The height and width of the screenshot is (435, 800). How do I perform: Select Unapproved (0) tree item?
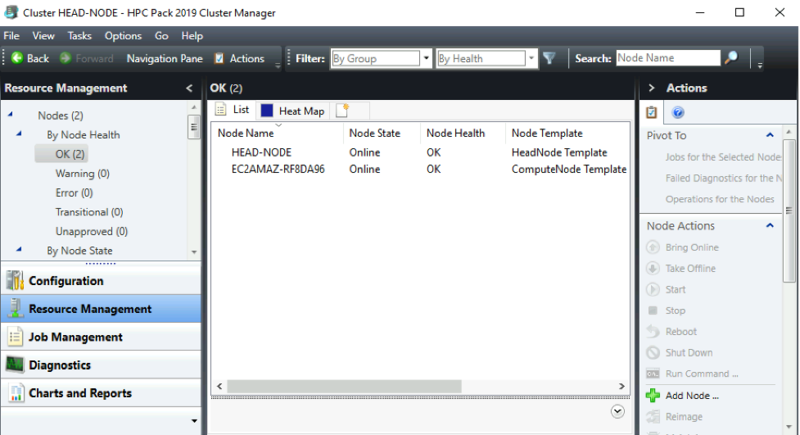91,232
